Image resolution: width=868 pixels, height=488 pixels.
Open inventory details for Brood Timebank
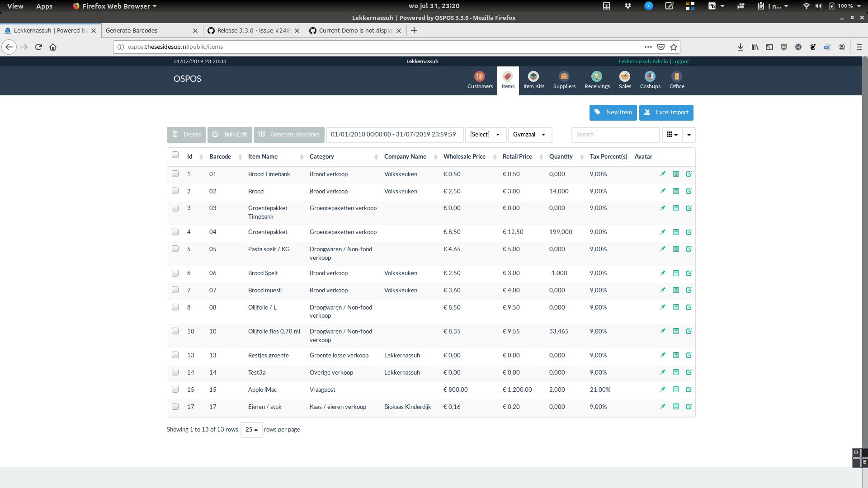click(675, 174)
